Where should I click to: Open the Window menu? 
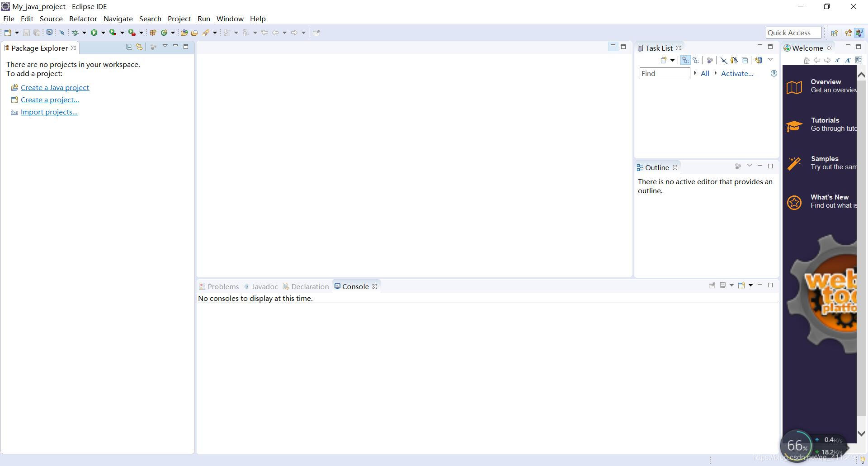point(230,19)
